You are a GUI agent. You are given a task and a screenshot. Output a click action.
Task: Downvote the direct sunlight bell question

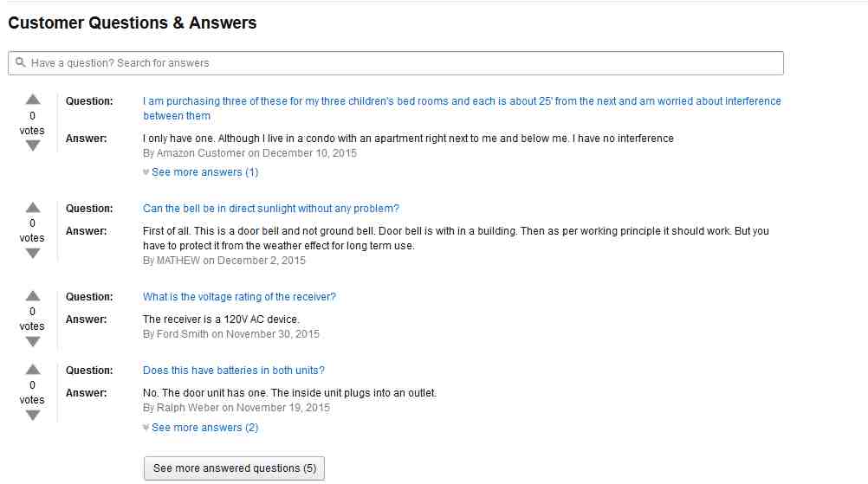coord(33,253)
